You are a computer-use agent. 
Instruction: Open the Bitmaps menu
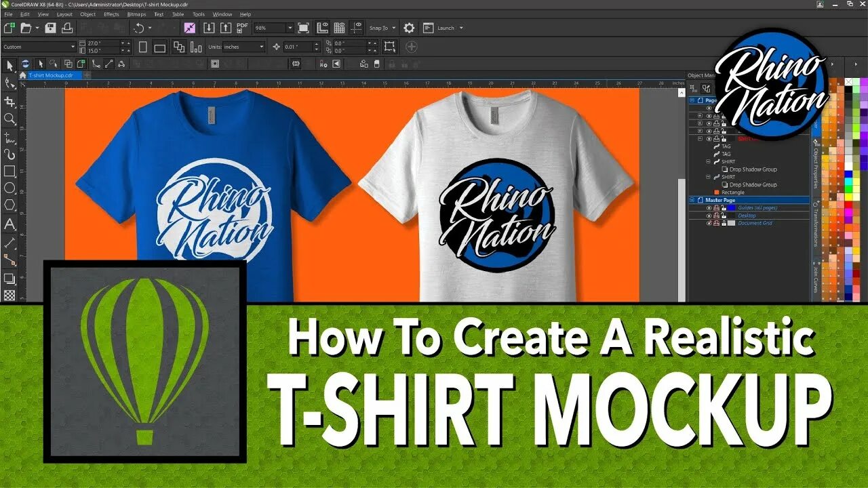136,14
